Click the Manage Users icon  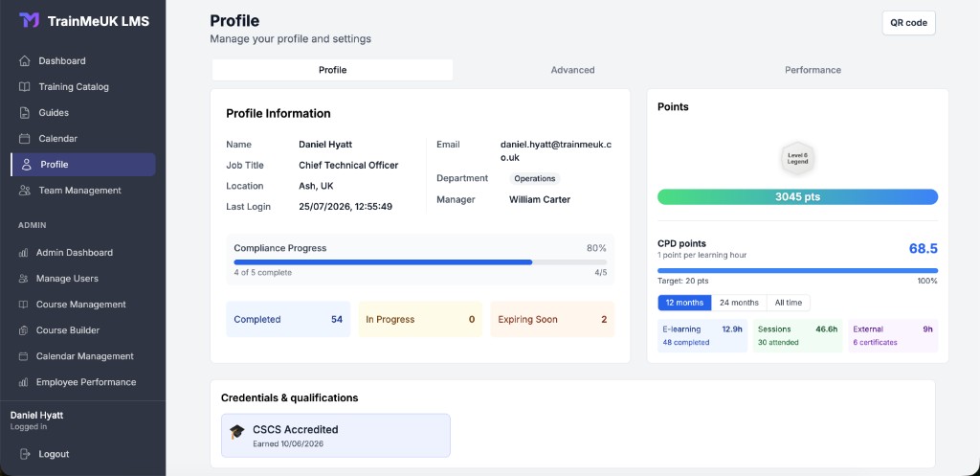tap(23, 279)
